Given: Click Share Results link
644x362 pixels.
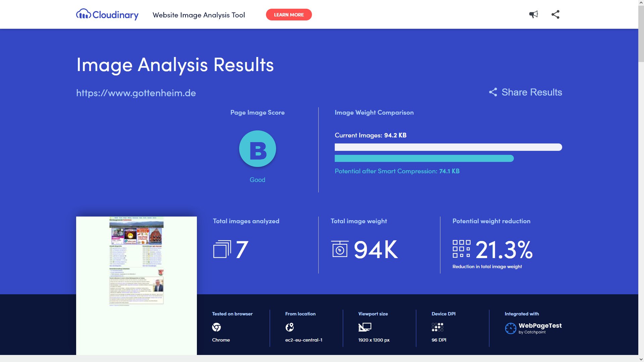Looking at the screenshot, I should [x=525, y=92].
